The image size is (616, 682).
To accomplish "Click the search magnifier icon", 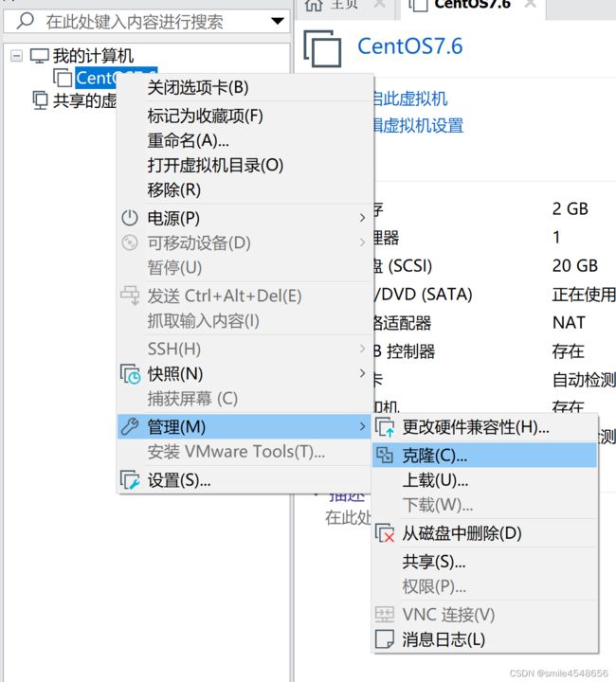I will click(26, 20).
